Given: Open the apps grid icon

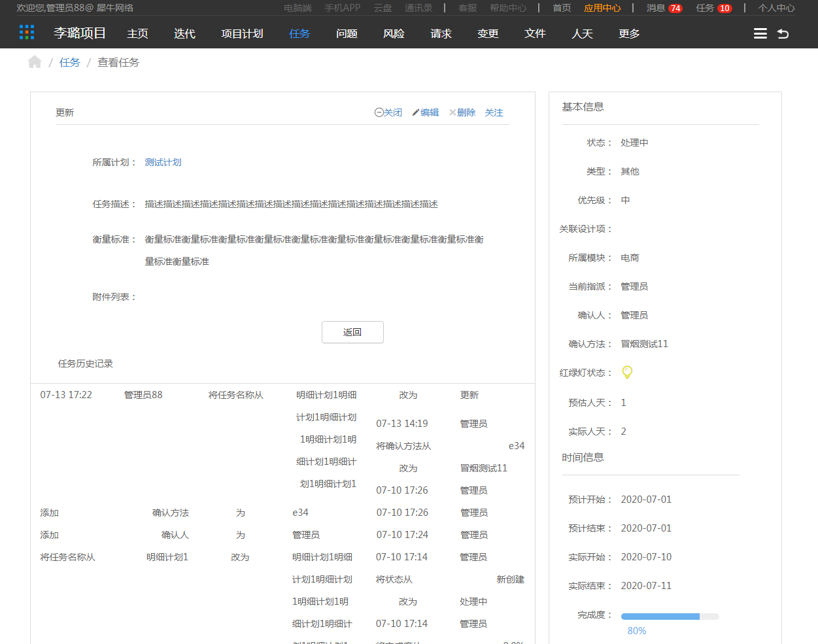Looking at the screenshot, I should [27, 32].
